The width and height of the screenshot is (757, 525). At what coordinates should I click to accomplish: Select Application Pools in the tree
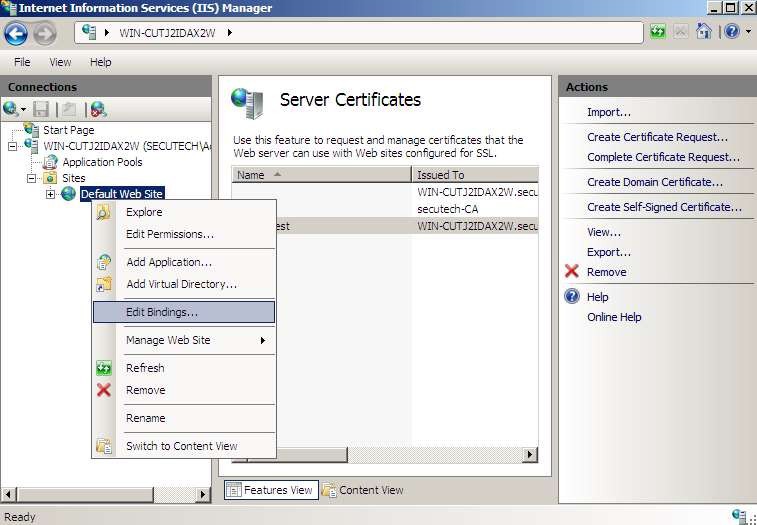(x=102, y=162)
